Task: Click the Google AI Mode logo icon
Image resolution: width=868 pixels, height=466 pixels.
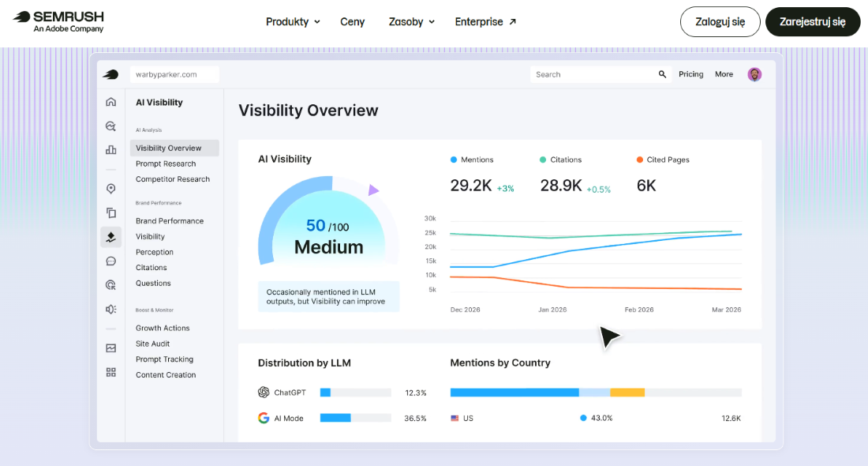Action: click(264, 418)
